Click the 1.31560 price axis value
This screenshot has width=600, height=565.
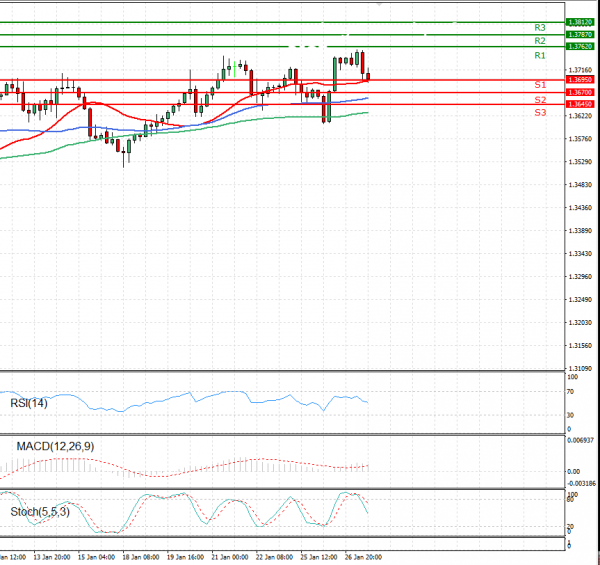coord(580,345)
